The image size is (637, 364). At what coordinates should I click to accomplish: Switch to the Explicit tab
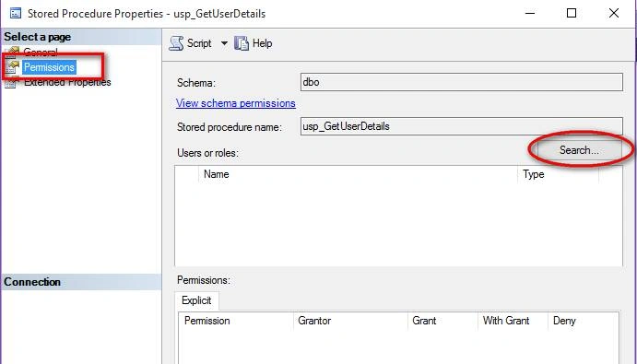(x=196, y=300)
